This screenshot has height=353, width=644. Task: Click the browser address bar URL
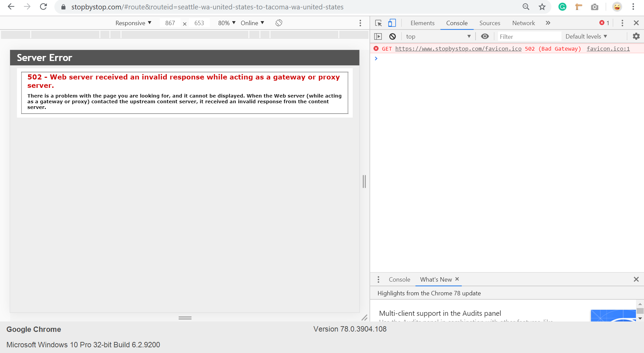coord(207,7)
